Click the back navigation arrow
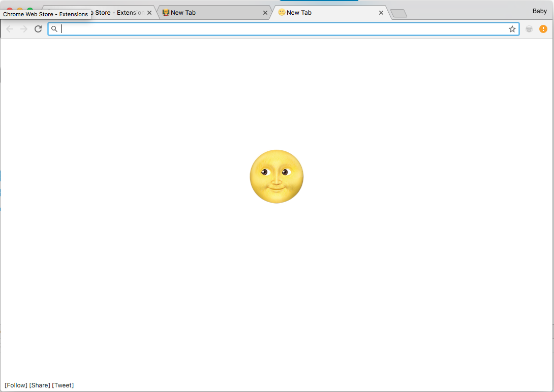554x392 pixels. coord(10,29)
